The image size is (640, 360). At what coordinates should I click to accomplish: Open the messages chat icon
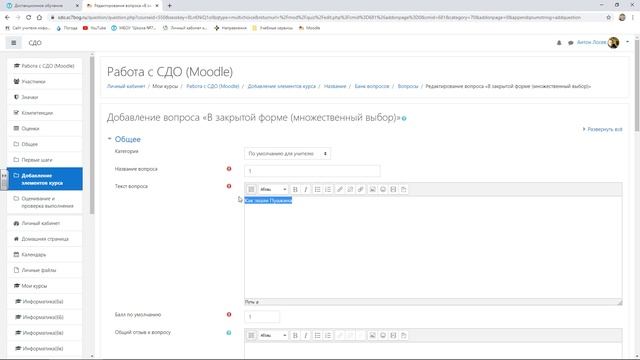click(570, 42)
